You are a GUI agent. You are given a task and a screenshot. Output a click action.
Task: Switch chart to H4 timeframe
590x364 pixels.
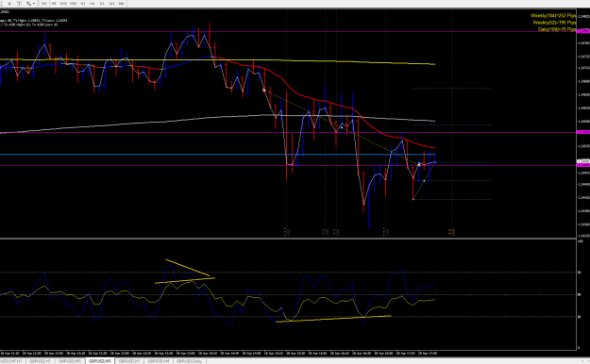[93, 4]
